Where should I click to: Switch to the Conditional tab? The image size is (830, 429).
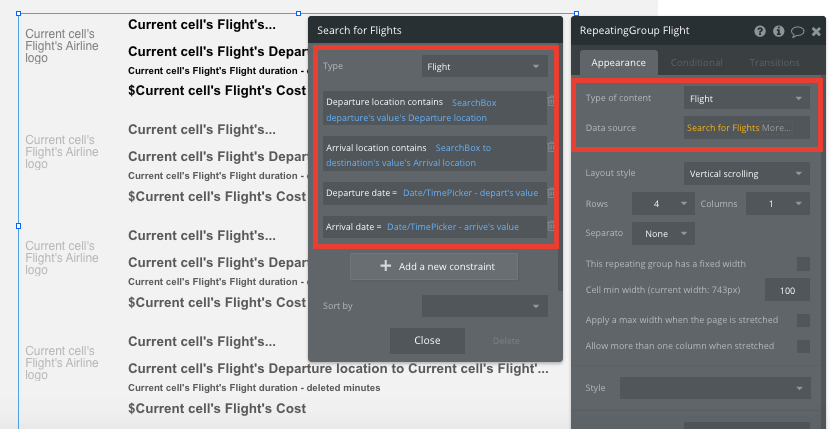point(696,62)
